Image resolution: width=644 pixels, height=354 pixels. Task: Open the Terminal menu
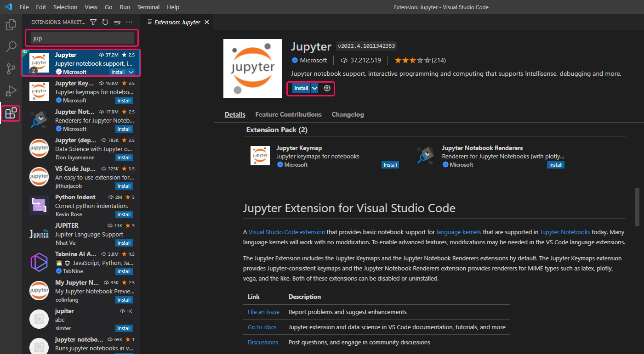click(x=148, y=7)
